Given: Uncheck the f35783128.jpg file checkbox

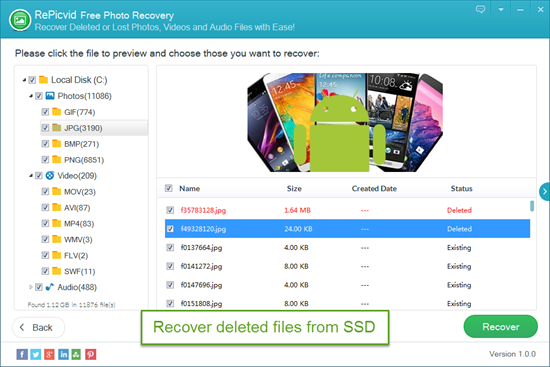Looking at the screenshot, I should 170,210.
